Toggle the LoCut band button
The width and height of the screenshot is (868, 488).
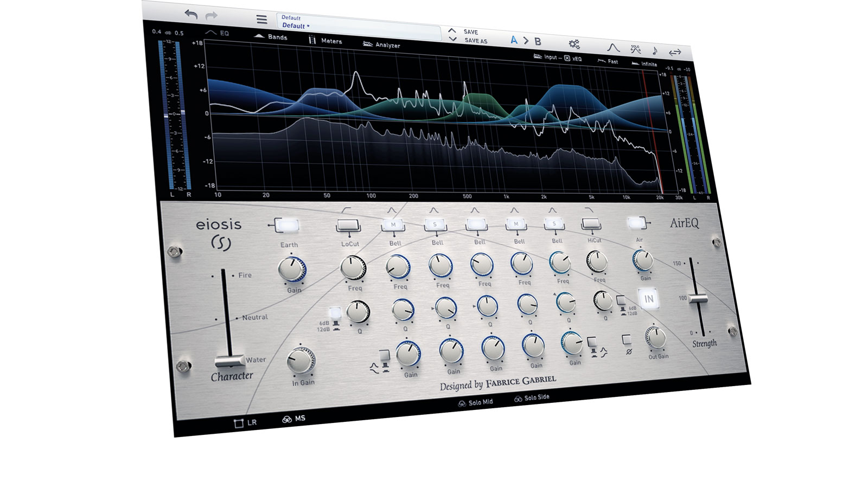pos(349,225)
